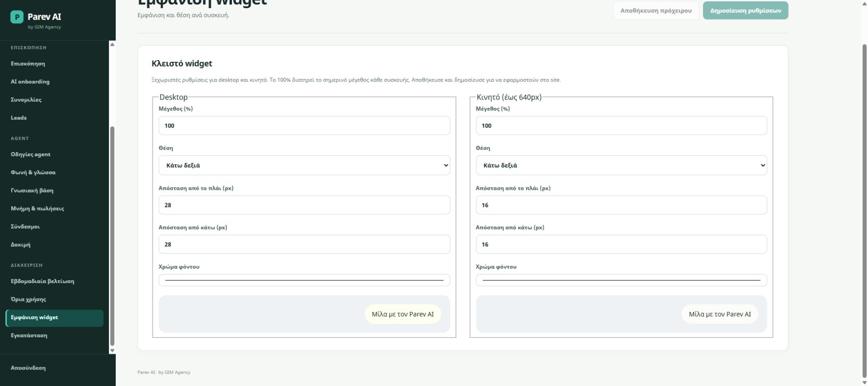The height and width of the screenshot is (386, 868).
Task: Open the Κινητό Χρώμα φόντου color picker
Action: [x=621, y=280]
